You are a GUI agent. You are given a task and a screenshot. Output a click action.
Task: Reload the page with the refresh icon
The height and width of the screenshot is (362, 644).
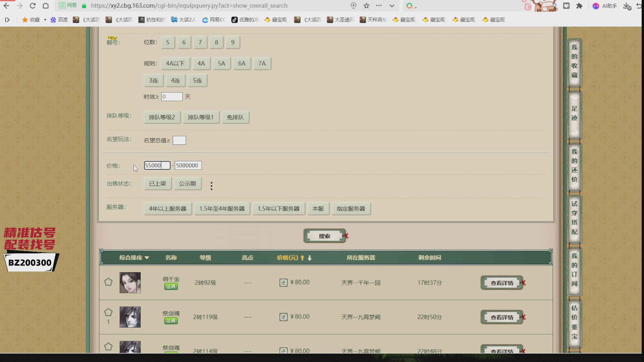click(x=33, y=6)
